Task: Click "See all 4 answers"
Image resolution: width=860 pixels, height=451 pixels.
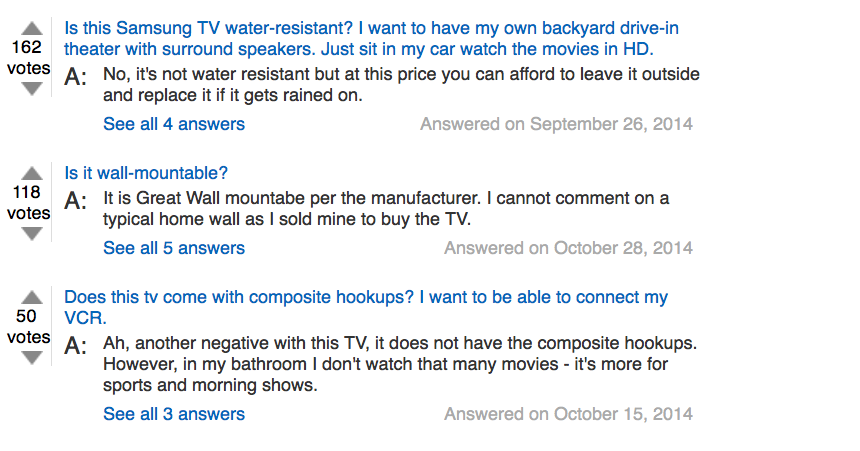Action: click(174, 124)
